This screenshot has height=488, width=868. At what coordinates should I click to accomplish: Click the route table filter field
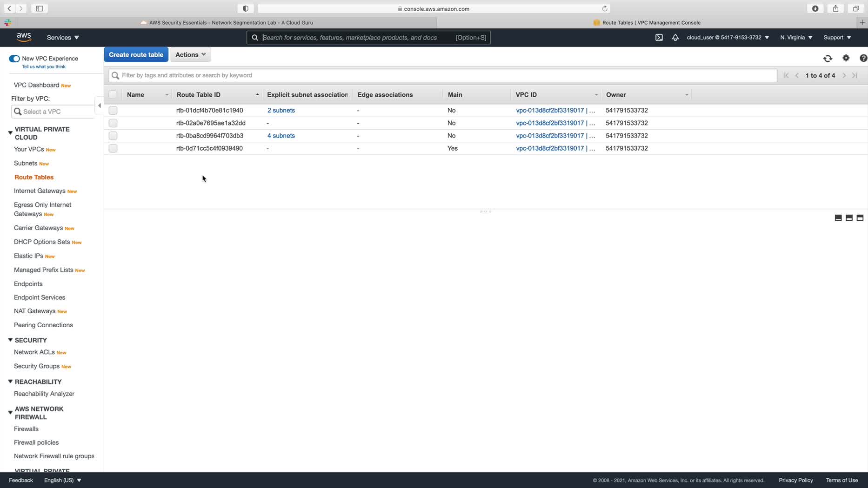443,75
